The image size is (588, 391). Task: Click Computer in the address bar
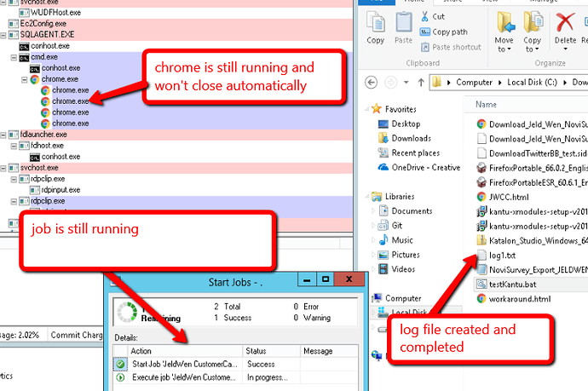(474, 82)
